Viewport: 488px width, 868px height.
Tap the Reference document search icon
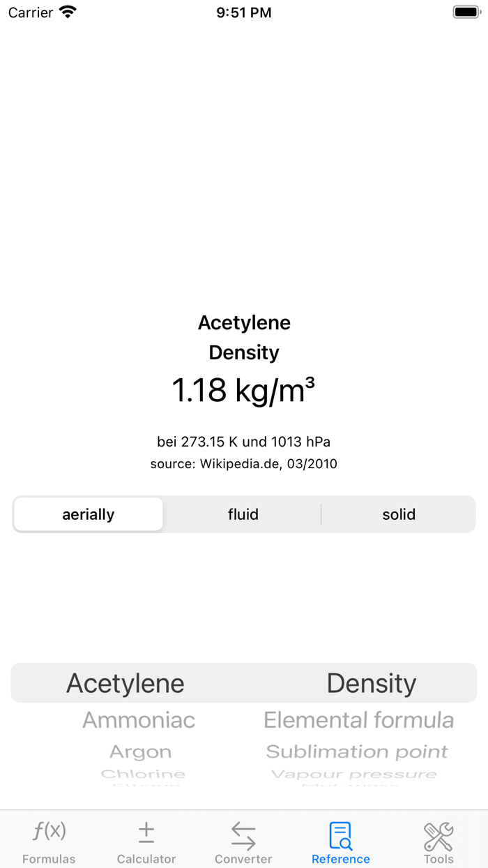coord(341,835)
